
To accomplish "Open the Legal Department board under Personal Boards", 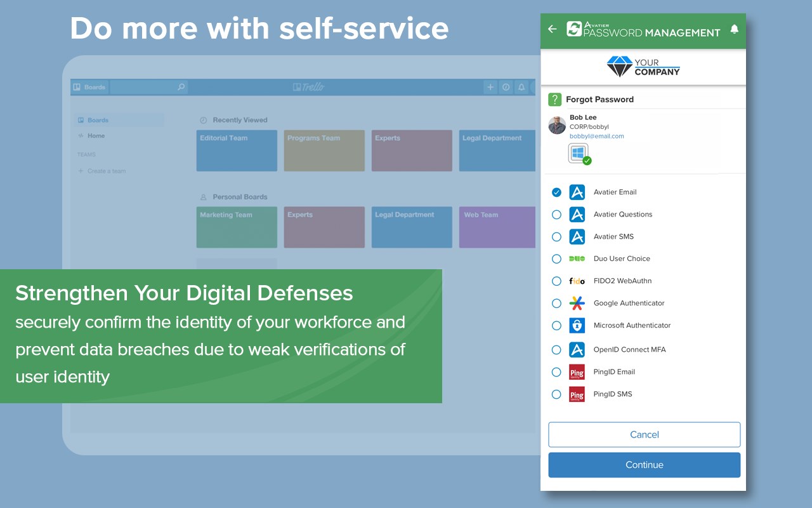I will pos(412,227).
